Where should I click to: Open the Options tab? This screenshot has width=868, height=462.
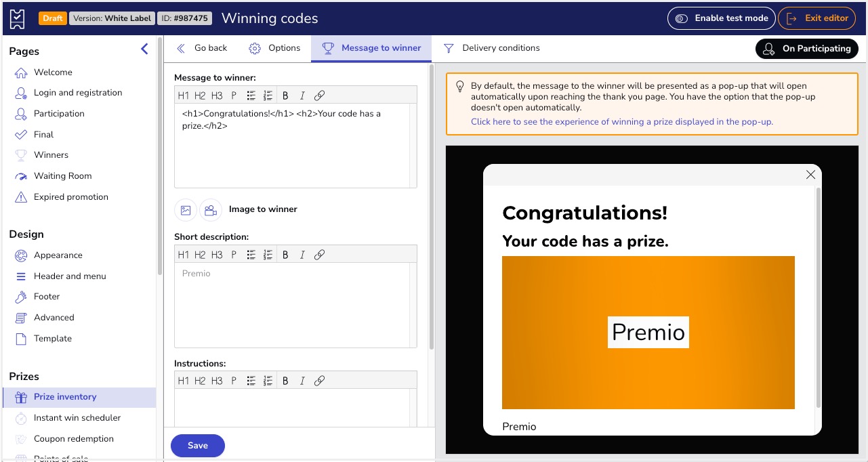pyautogui.click(x=274, y=48)
